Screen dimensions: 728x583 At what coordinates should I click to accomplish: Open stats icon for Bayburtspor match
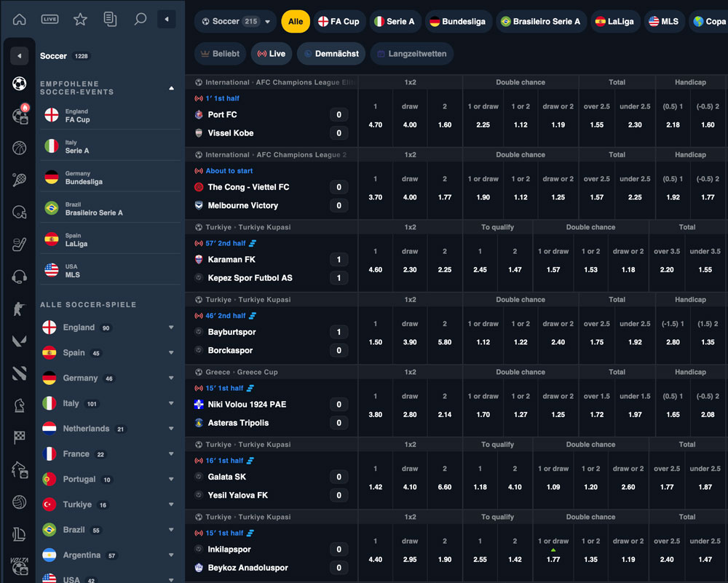253,316
